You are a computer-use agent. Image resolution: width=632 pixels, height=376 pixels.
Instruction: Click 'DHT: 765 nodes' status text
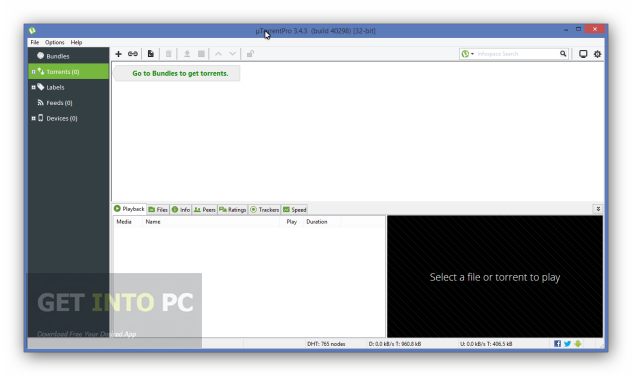[326, 344]
